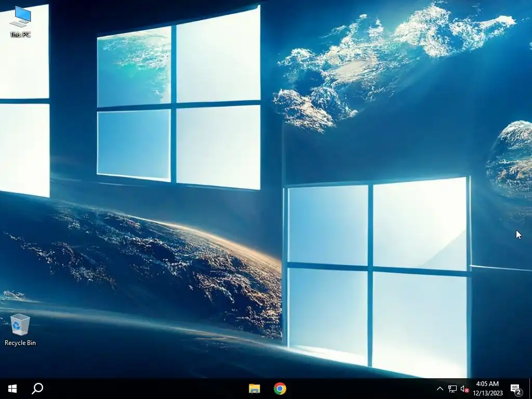Click Show desktop sliver at taskbar end
This screenshot has height=399, width=532.
(530, 389)
